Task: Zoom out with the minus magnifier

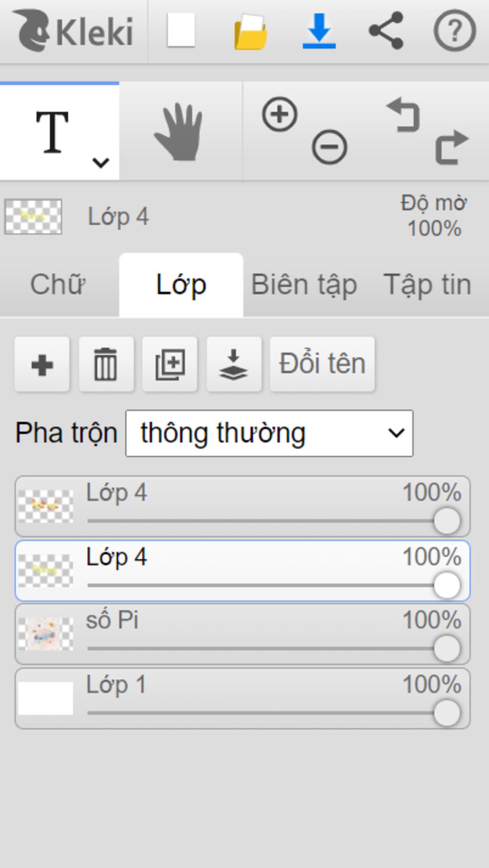Action: click(x=330, y=147)
